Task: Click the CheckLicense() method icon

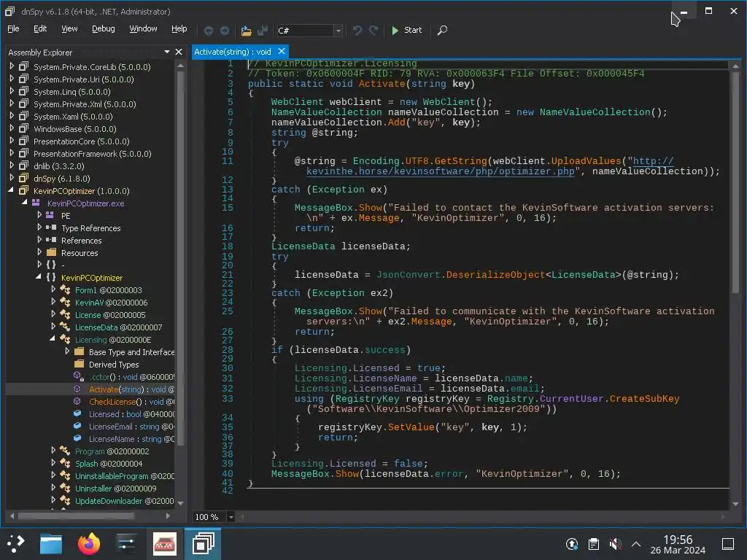Action: tap(77, 401)
